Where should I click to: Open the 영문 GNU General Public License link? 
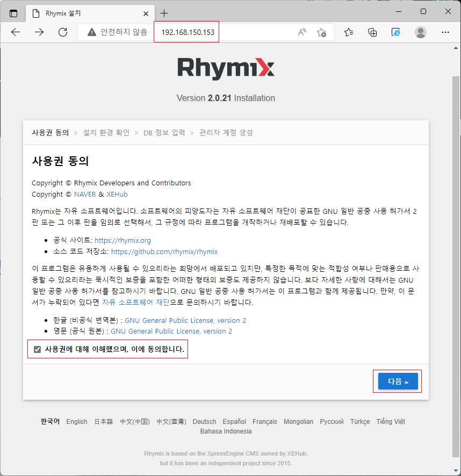pos(171,331)
